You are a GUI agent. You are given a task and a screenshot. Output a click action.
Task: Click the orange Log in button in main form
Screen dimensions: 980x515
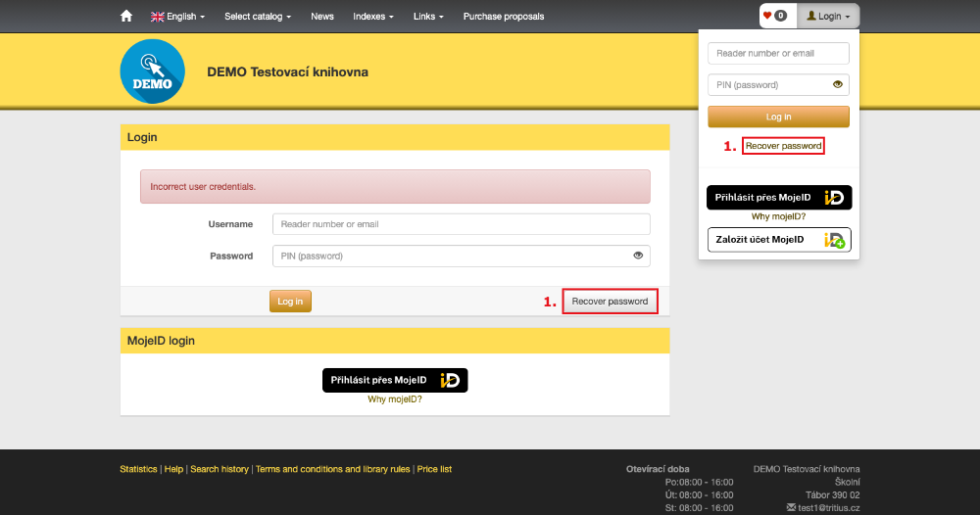pos(290,301)
